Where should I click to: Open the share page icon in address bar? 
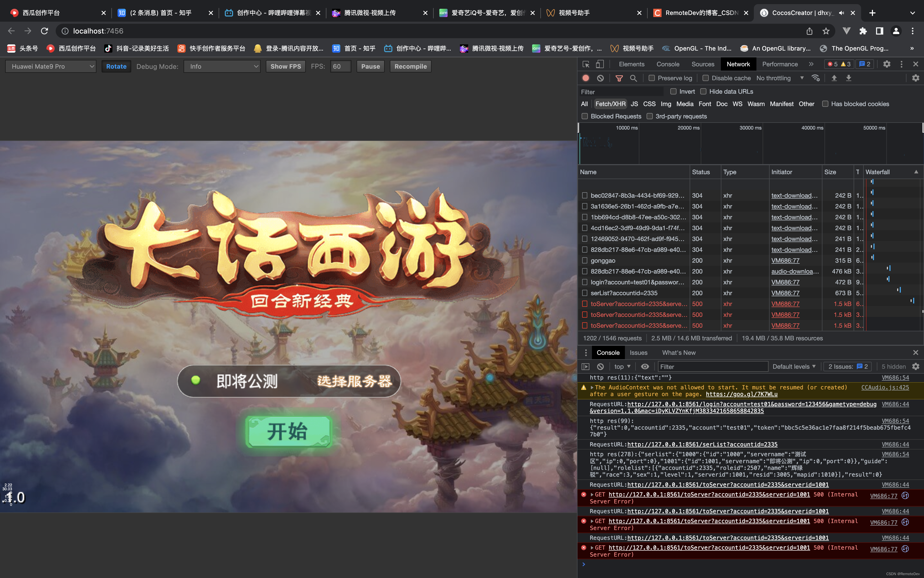810,31
